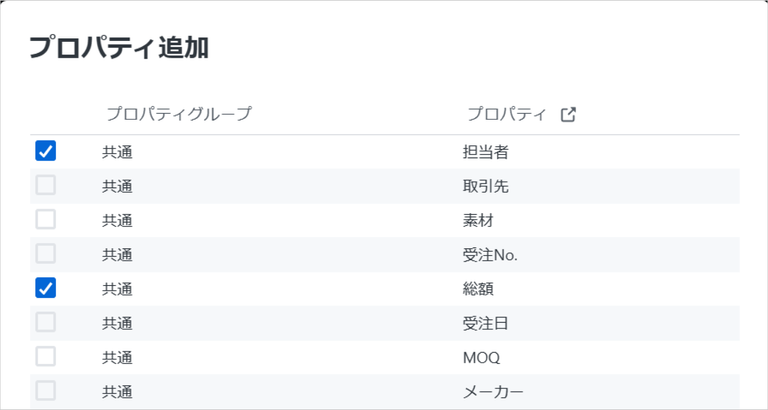Select the 総額 property name

pos(478,289)
